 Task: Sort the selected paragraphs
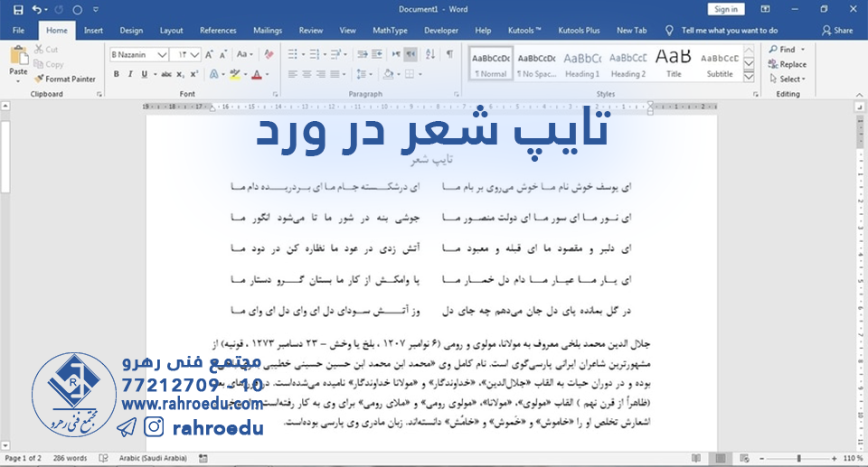(x=430, y=54)
